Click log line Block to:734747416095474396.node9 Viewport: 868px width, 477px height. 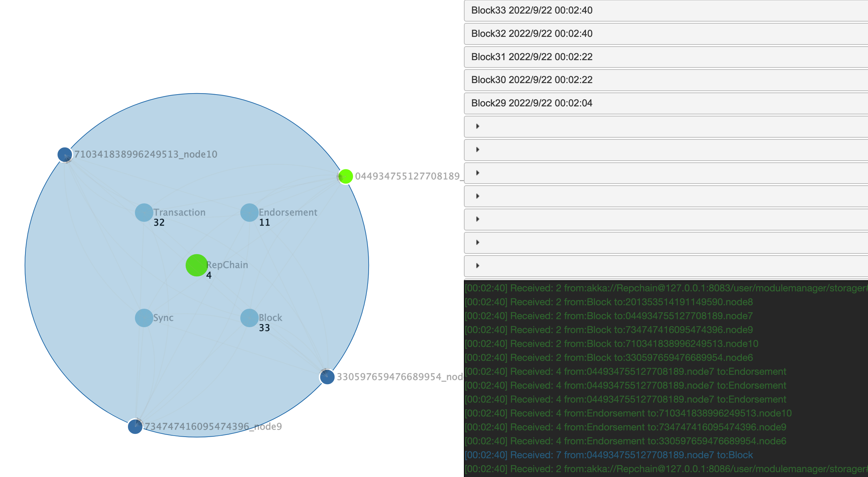tap(609, 330)
